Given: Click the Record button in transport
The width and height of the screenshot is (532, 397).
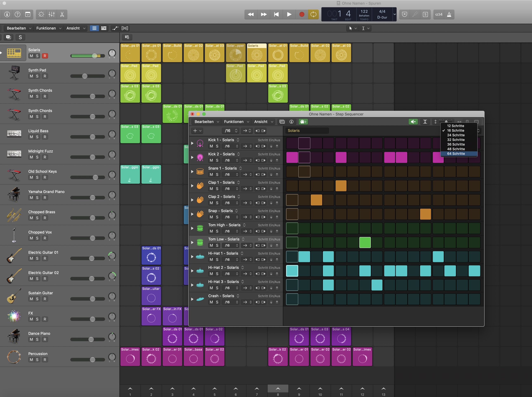Looking at the screenshot, I should pyautogui.click(x=301, y=15).
